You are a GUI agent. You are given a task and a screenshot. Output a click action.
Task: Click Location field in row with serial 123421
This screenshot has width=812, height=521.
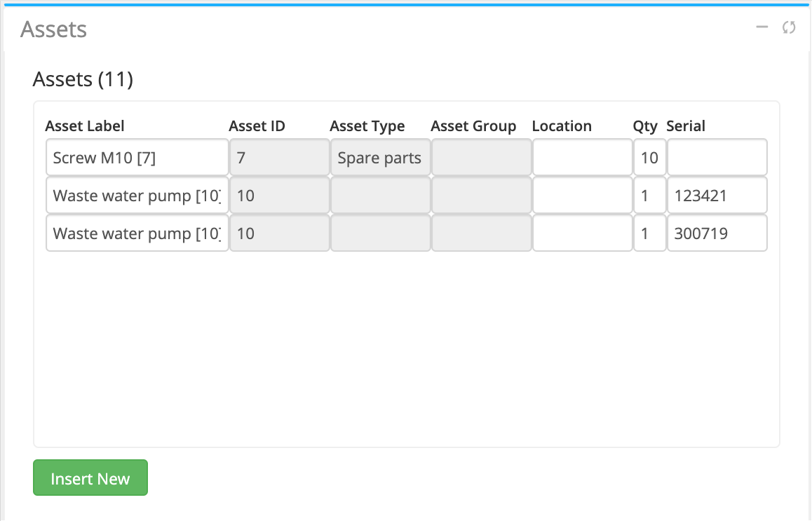click(582, 196)
